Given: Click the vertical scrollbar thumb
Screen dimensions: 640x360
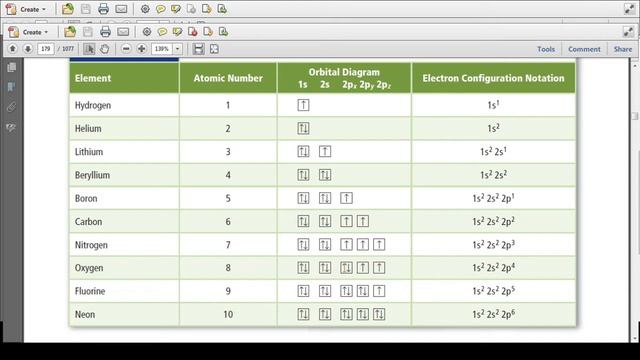Looking at the screenshot, I should (x=635, y=116).
